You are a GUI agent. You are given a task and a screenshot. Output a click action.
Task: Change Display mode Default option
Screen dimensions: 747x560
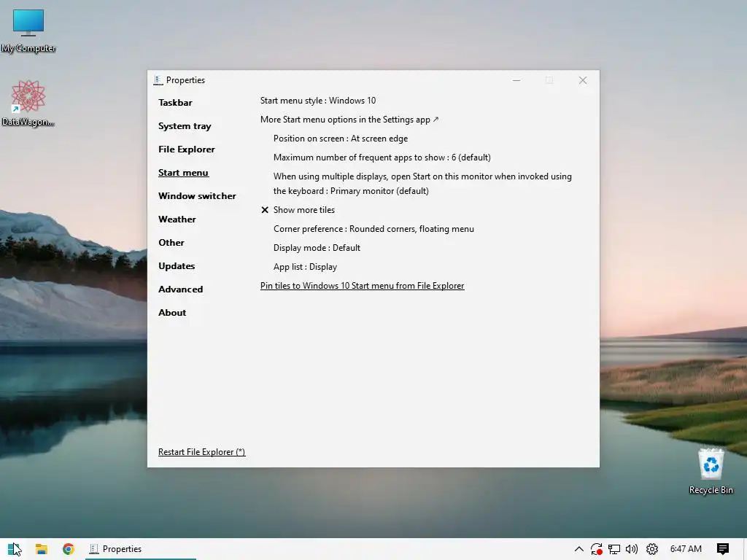[317, 248]
